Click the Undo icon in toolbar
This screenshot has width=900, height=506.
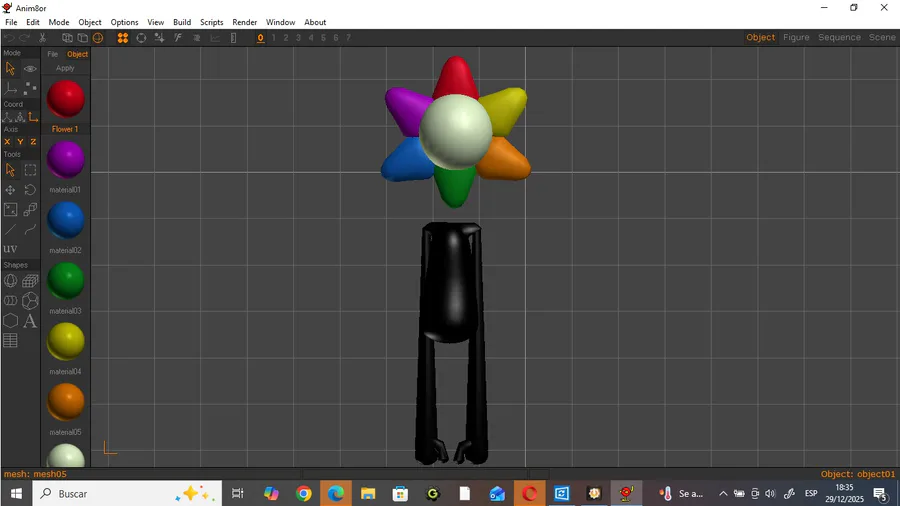[x=9, y=38]
